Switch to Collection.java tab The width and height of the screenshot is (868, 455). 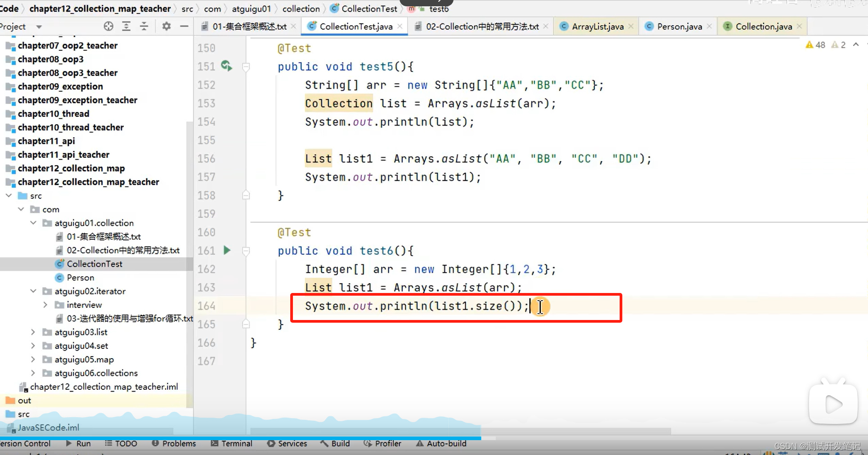pyautogui.click(x=763, y=27)
